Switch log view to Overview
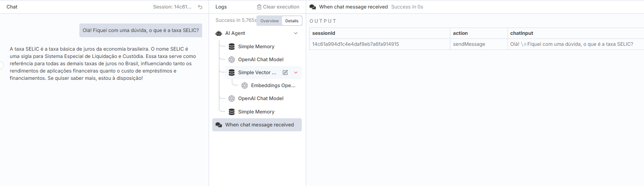 269,21
